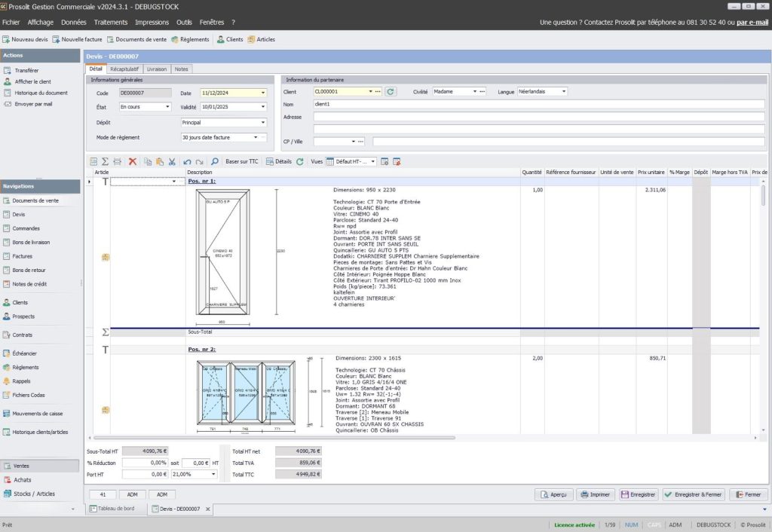Click the red X delete line icon
The image size is (772, 532).
[133, 161]
